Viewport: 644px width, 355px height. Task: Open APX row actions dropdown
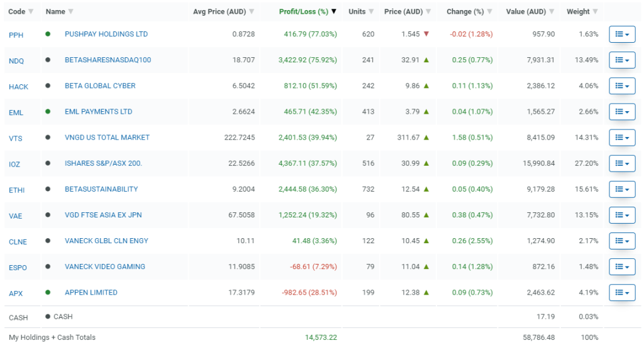(622, 293)
